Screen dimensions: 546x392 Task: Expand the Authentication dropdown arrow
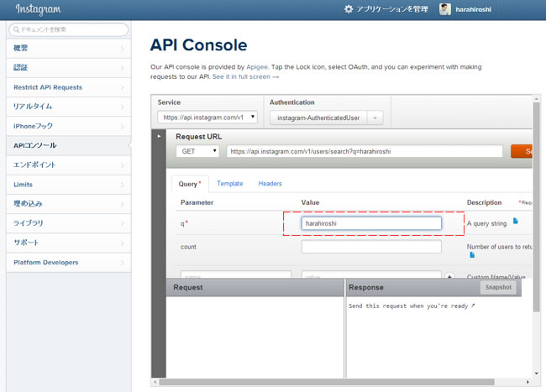[375, 118]
